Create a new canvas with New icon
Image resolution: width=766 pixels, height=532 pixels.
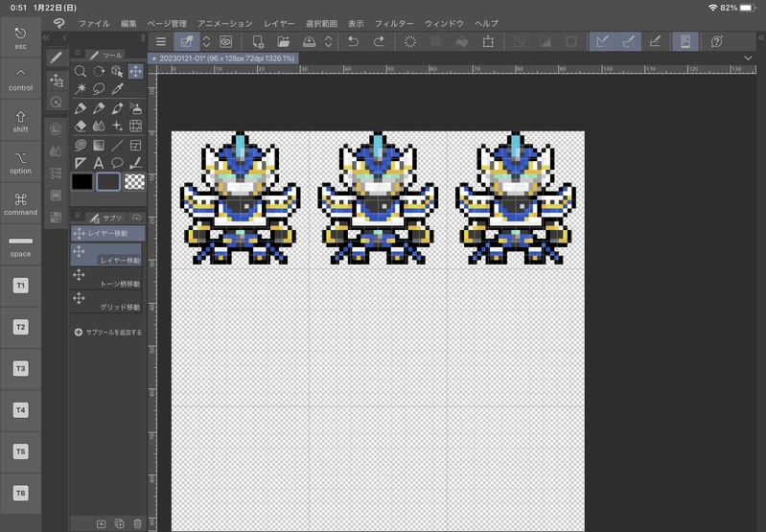point(258,42)
